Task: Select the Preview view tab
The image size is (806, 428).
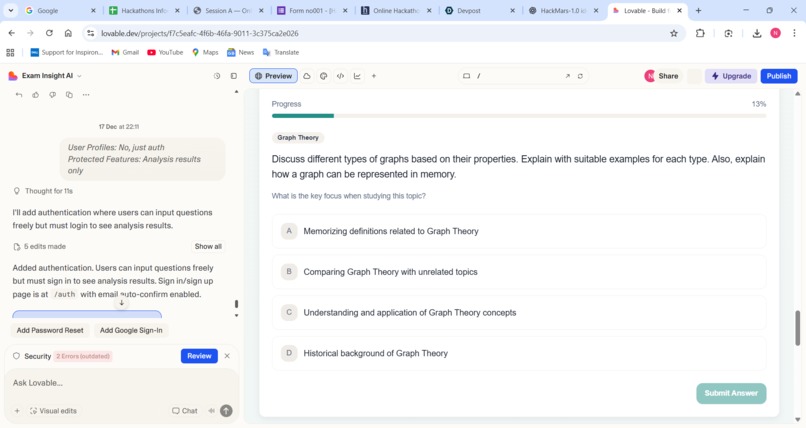Action: [x=273, y=76]
